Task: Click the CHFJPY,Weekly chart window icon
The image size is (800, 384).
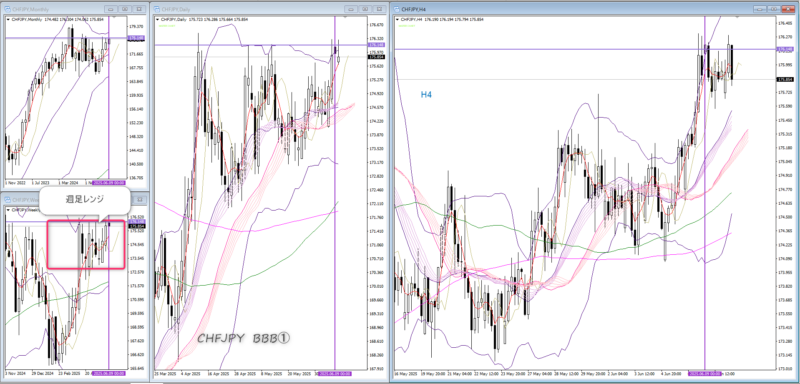Action: pyautogui.click(x=7, y=200)
